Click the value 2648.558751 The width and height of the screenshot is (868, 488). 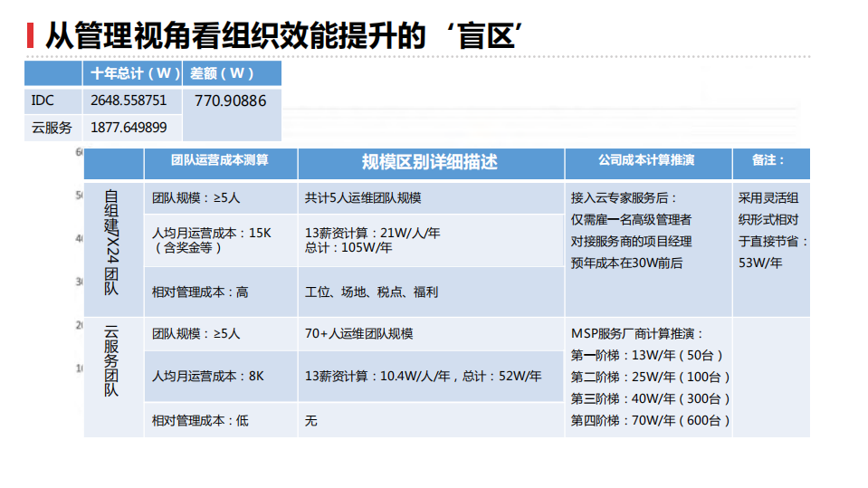(x=129, y=100)
